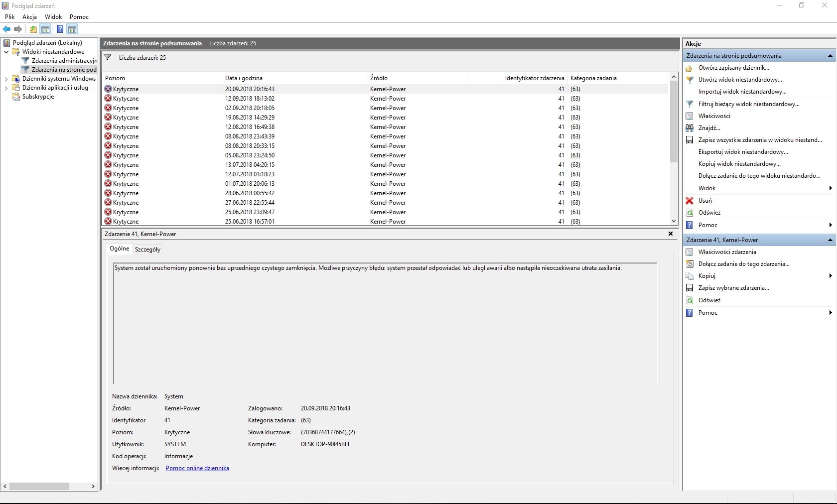The height and width of the screenshot is (504, 837).
Task: Sort by Kategoria zadania column header
Action: click(617, 78)
